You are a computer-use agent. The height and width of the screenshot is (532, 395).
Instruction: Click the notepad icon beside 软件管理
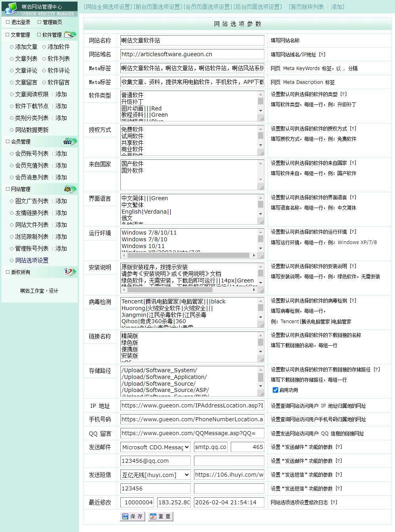70,35
